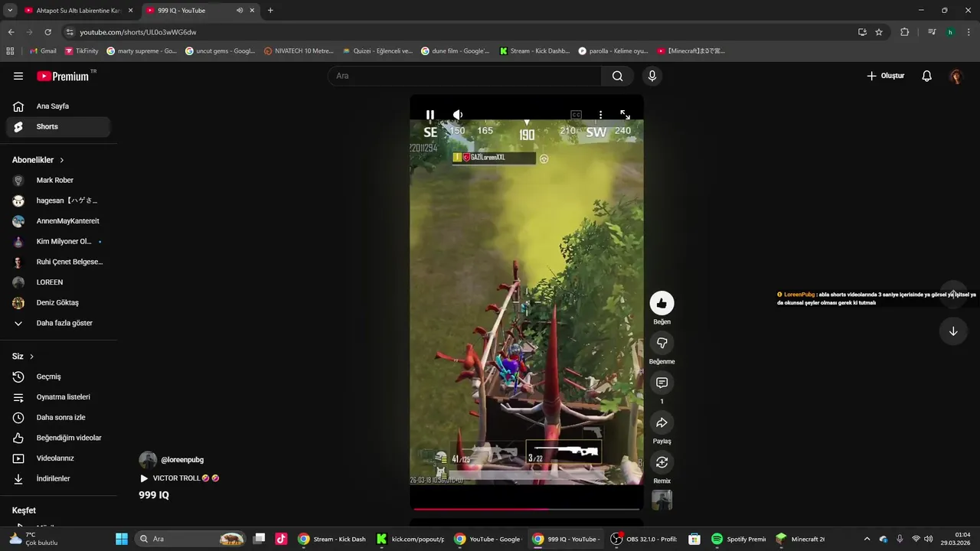This screenshot has height=551, width=980.
Task: Reload the page
Action: [x=47, y=32]
